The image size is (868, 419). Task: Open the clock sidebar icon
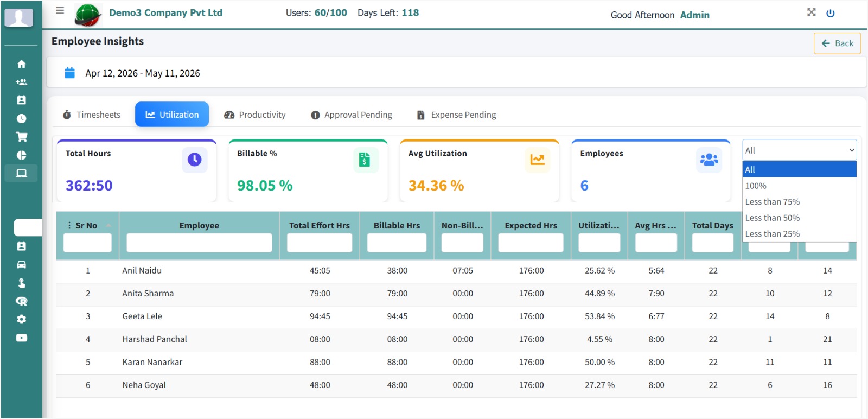tap(22, 118)
